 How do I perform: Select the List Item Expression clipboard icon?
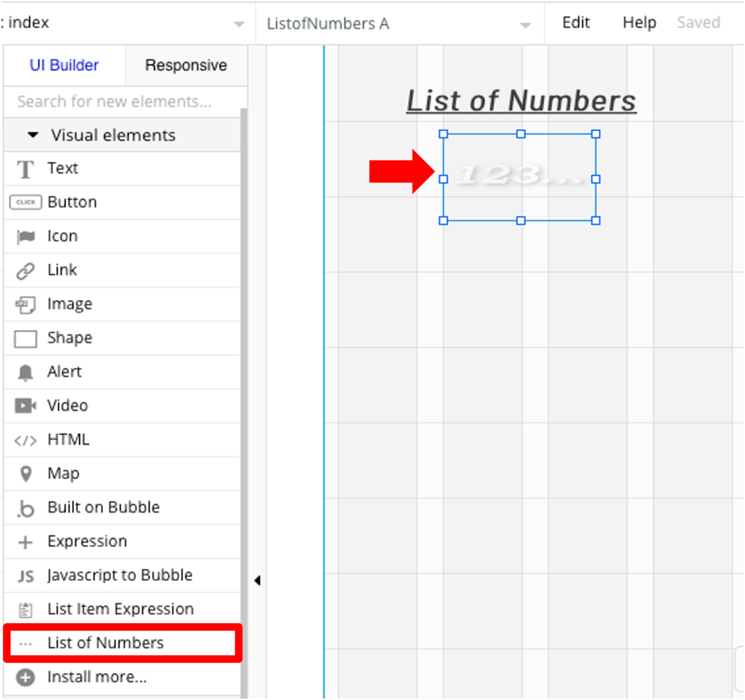(x=25, y=610)
